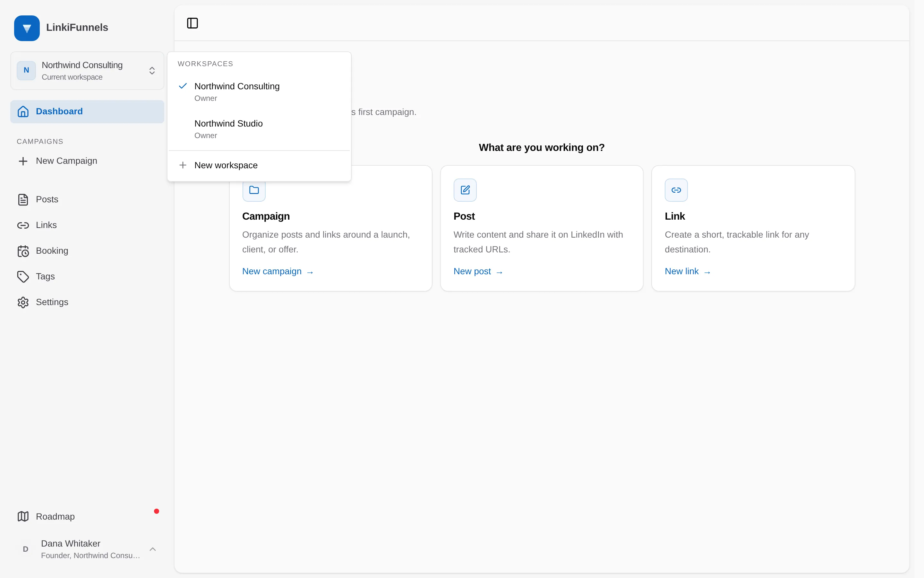This screenshot has width=924, height=578.
Task: Click the plus icon beside New Campaign
Action: tap(23, 161)
